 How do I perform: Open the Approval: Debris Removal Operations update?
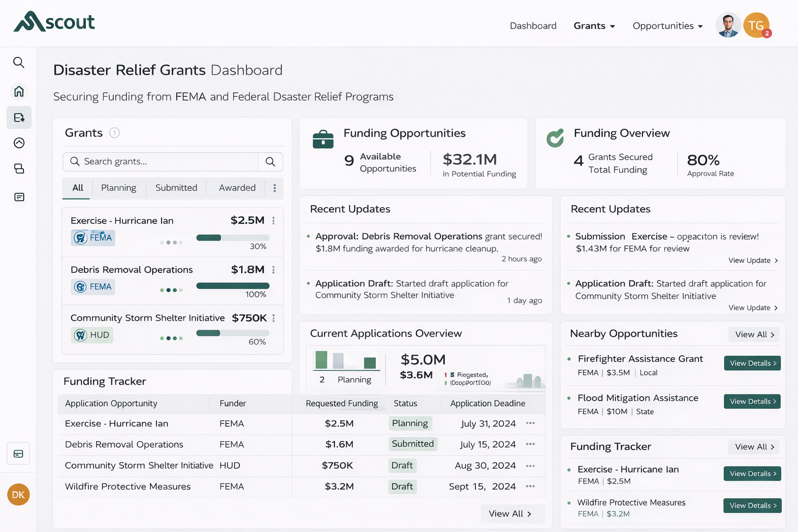[429, 242]
